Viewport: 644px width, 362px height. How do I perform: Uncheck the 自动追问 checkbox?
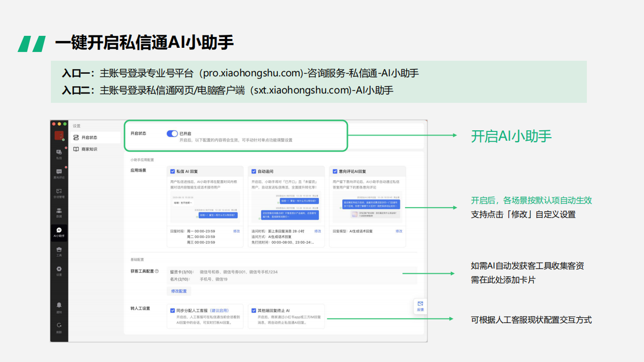click(254, 171)
